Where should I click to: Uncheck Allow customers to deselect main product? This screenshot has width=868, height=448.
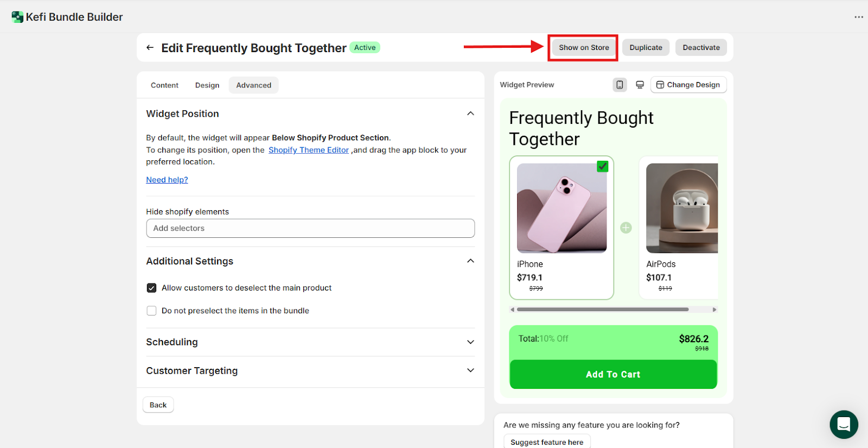(152, 288)
